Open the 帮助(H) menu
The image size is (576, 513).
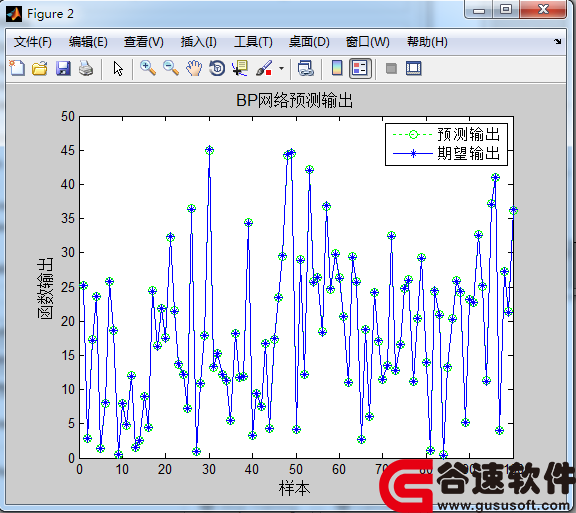(x=427, y=42)
